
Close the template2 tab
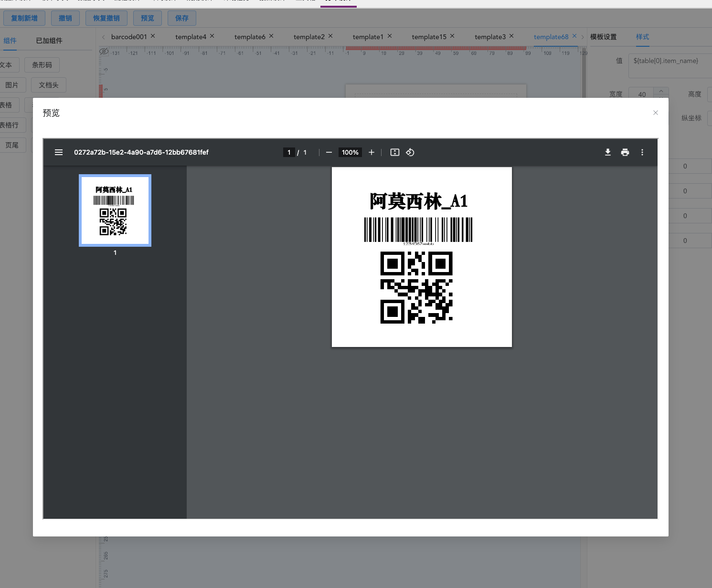pyautogui.click(x=330, y=36)
